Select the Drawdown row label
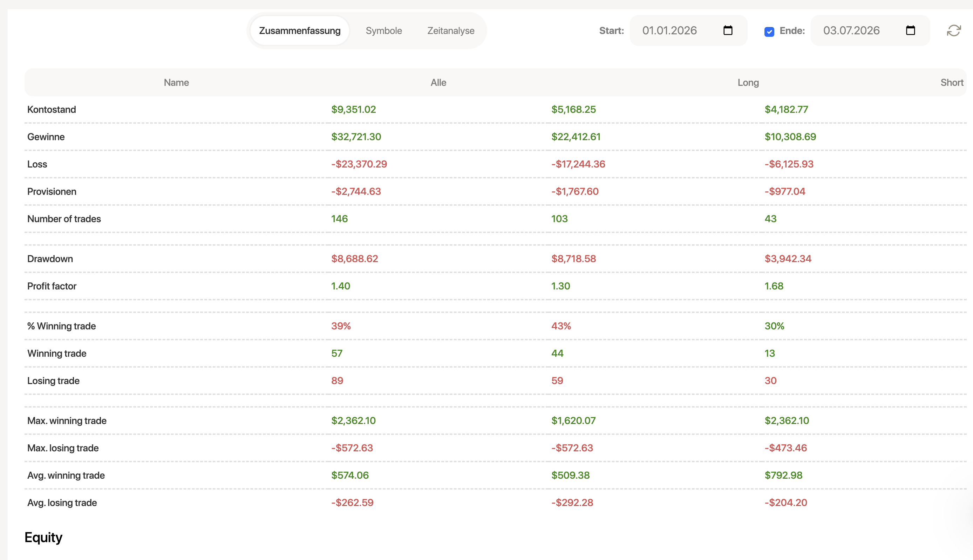The width and height of the screenshot is (973, 560). (50, 259)
